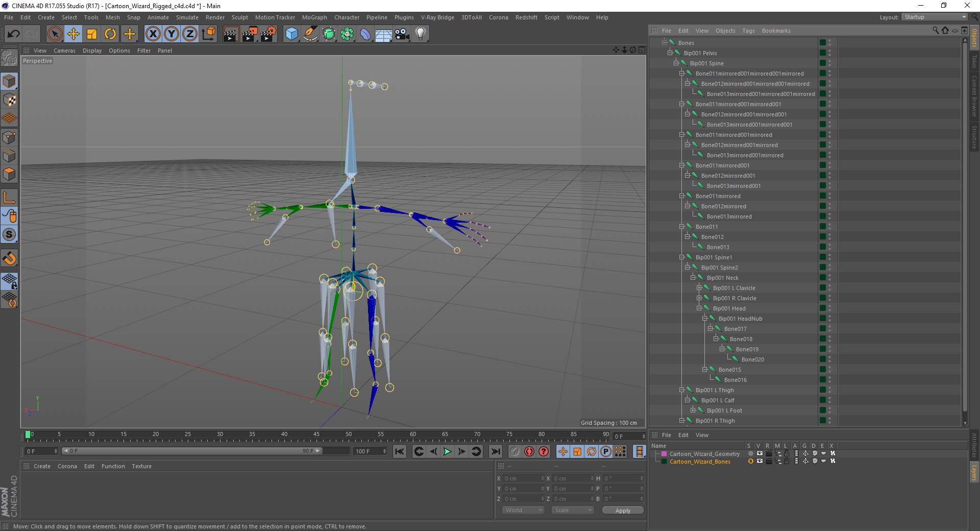The image size is (980, 531).
Task: Open the MoGraph menu
Action: pos(314,17)
